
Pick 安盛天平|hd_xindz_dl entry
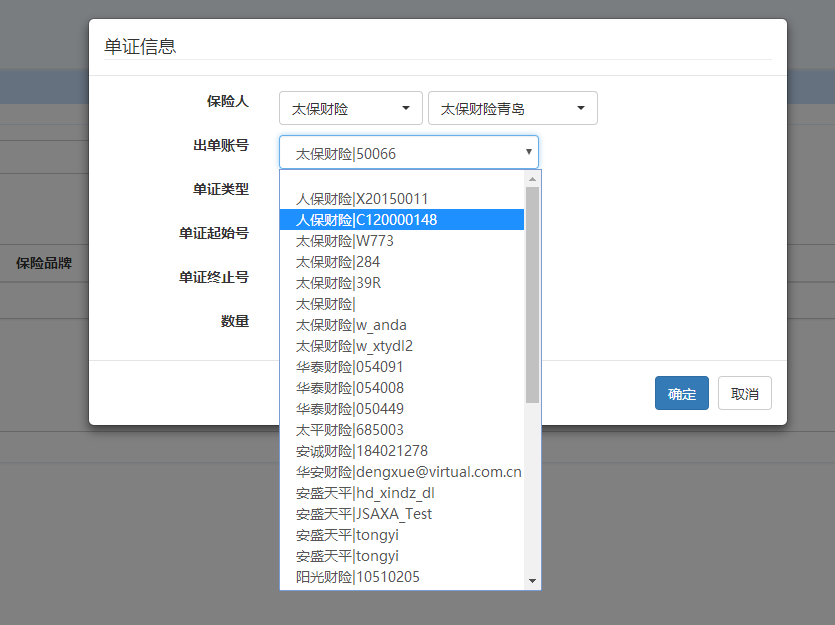click(402, 493)
